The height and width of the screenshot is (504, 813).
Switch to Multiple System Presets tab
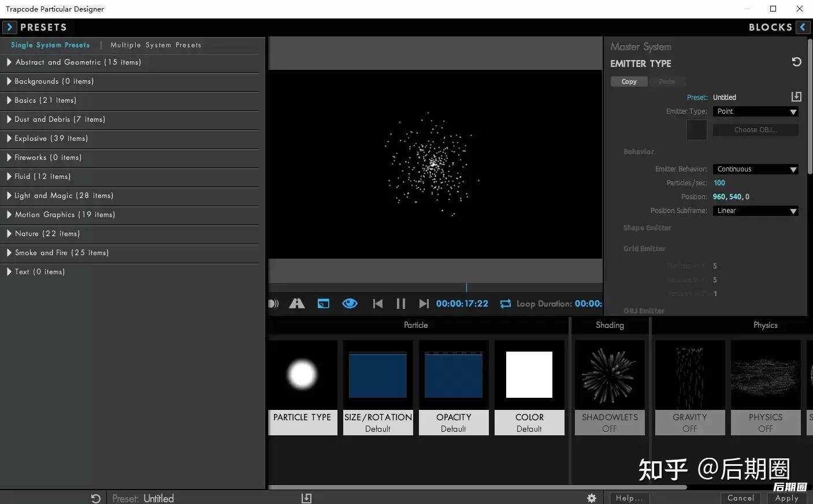coord(155,44)
